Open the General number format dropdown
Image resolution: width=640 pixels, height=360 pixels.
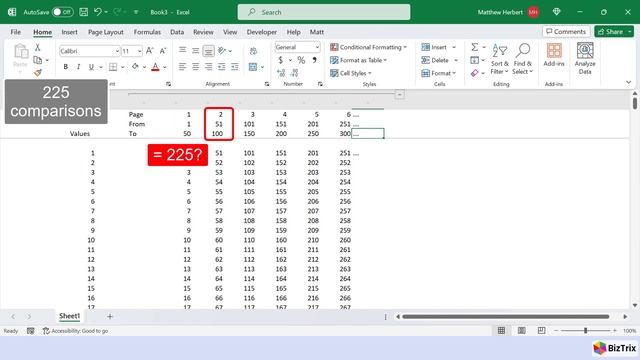(317, 47)
